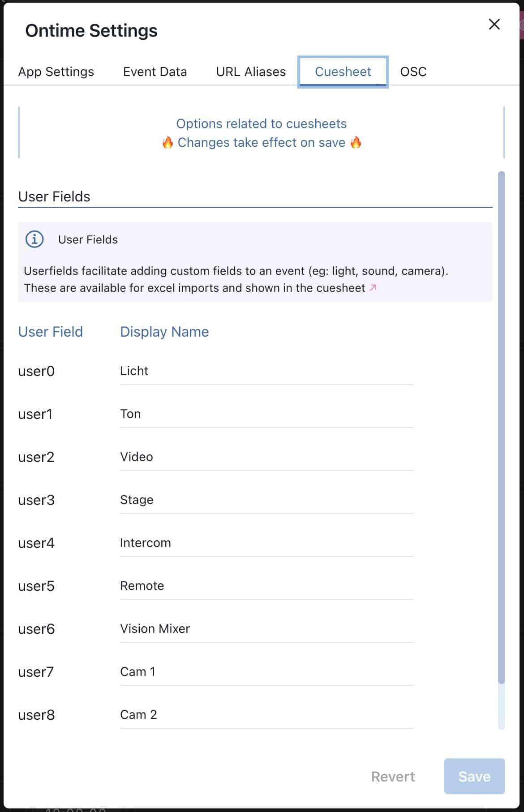The width and height of the screenshot is (524, 812).
Task: Go to the URL Aliases tab
Action: [x=251, y=72]
